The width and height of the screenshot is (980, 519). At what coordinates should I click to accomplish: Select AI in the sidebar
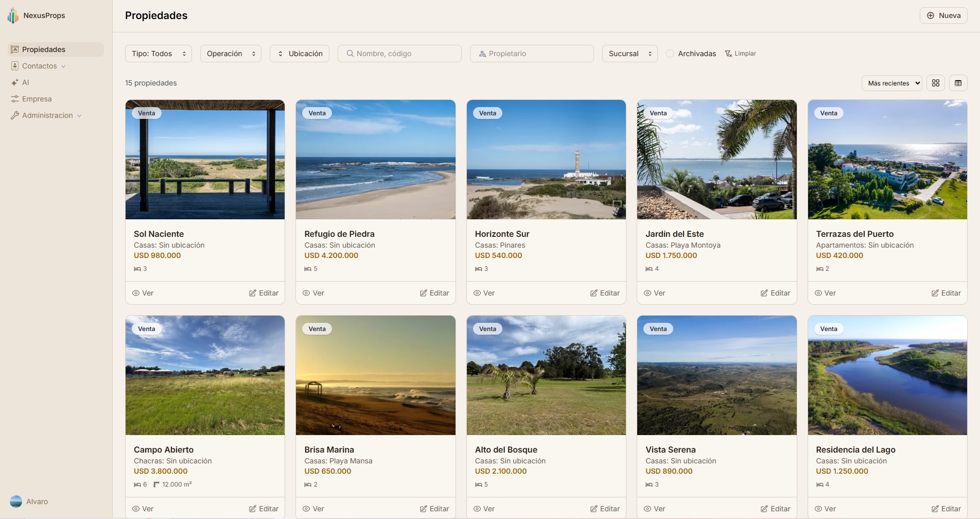click(x=25, y=82)
